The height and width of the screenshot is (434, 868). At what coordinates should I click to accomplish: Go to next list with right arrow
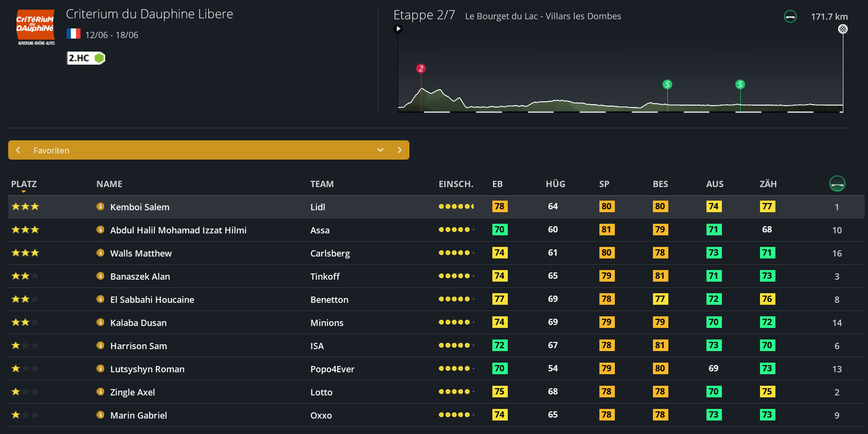click(x=399, y=150)
